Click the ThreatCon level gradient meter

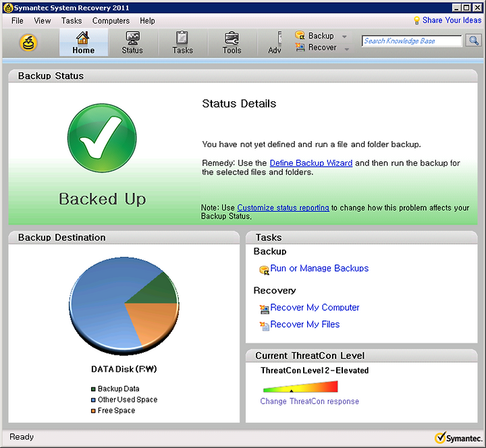coord(300,387)
